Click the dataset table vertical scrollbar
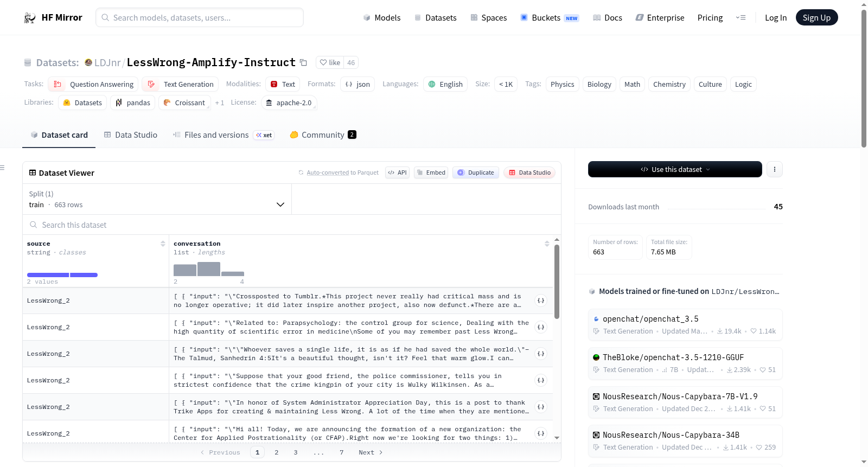The width and height of the screenshot is (868, 467). pyautogui.click(x=557, y=282)
